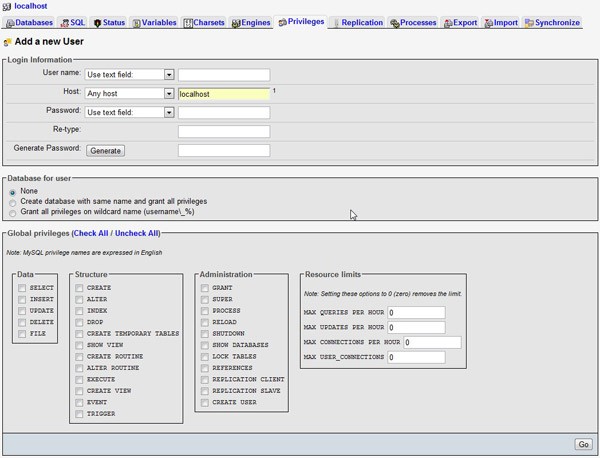Open the Databases tab

point(29,23)
